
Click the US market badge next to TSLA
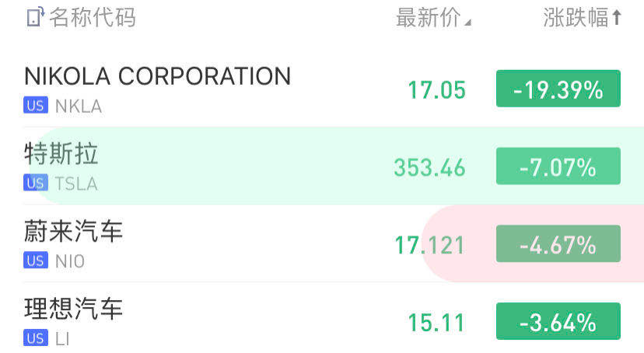pos(36,183)
